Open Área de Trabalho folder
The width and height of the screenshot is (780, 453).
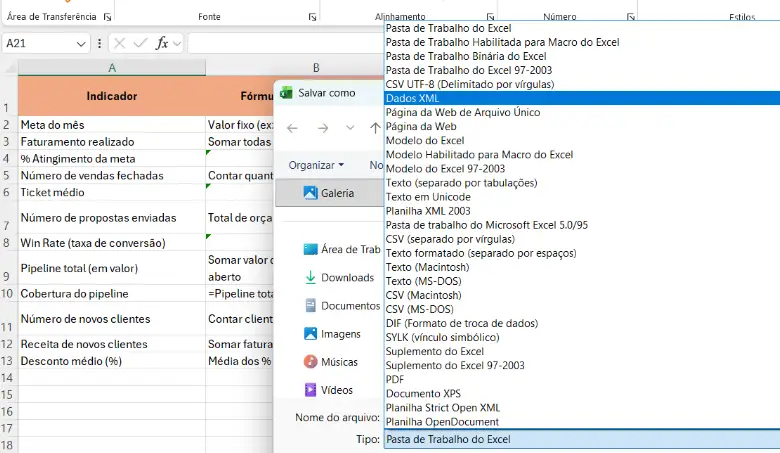[x=342, y=249]
